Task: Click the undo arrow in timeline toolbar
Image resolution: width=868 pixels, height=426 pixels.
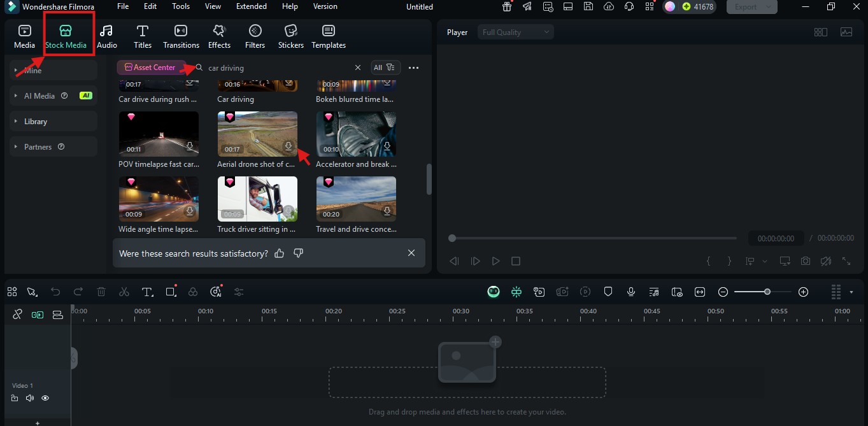Action: coord(55,292)
